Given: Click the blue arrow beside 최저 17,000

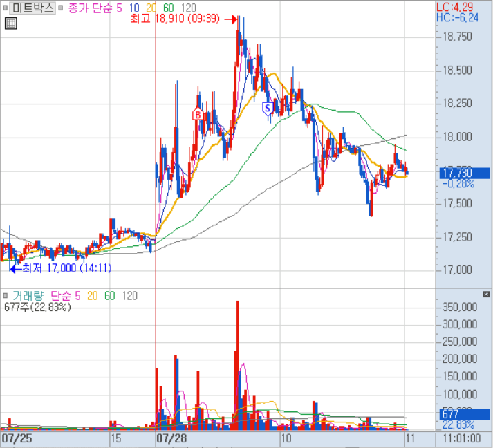Looking at the screenshot, I should [x=15, y=268].
